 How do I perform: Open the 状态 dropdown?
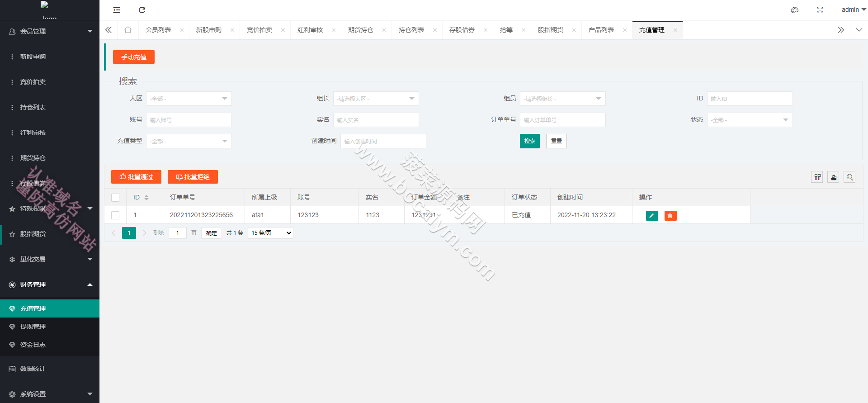tap(750, 120)
